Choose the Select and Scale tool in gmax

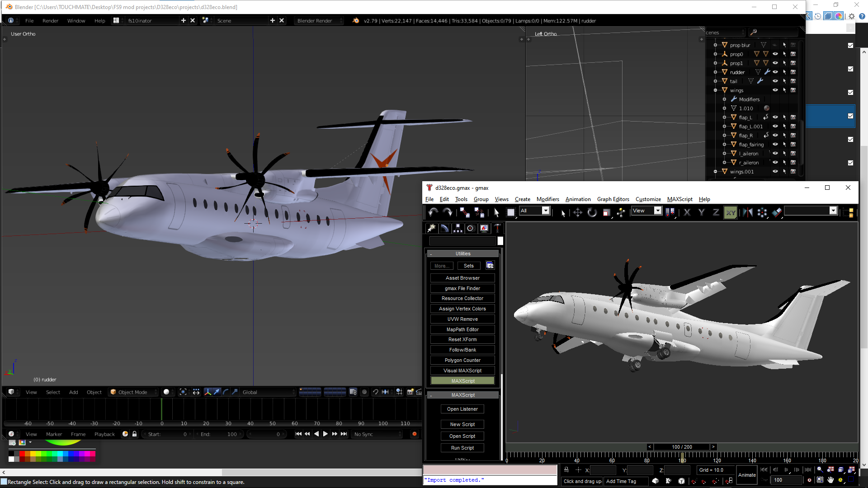(x=607, y=212)
